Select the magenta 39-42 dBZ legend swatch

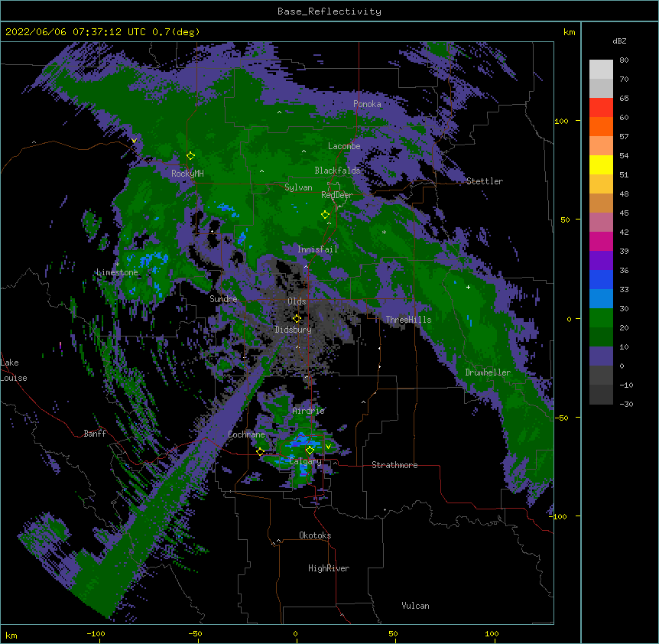click(x=601, y=241)
